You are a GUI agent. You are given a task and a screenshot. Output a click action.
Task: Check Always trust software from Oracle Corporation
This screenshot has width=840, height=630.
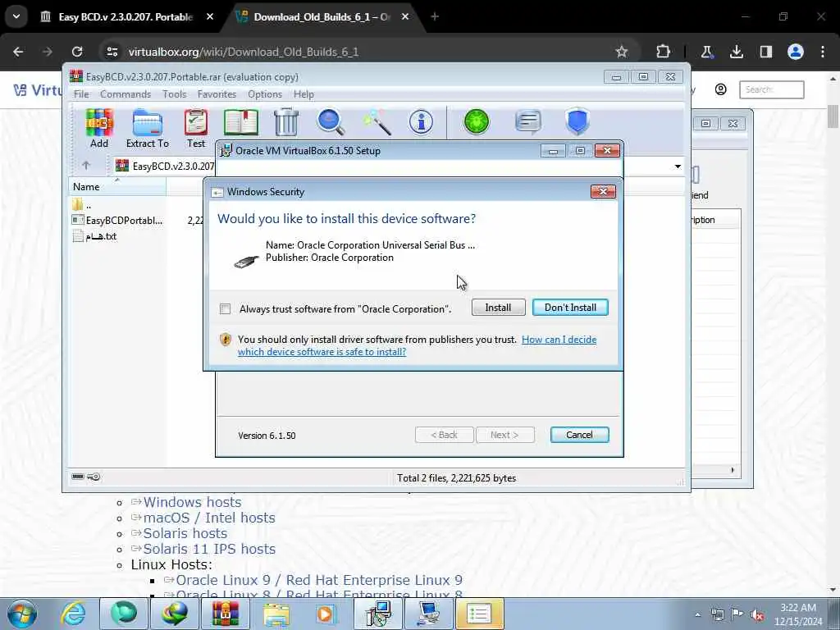[225, 309]
